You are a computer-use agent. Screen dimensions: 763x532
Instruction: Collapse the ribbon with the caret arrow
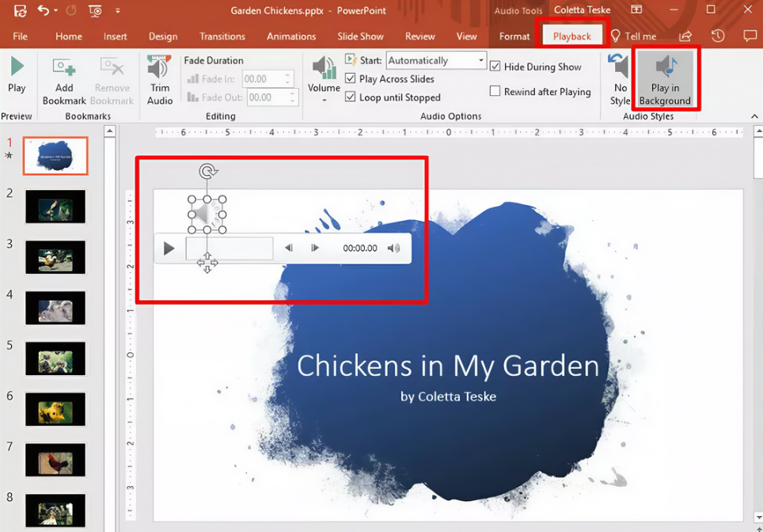point(754,116)
